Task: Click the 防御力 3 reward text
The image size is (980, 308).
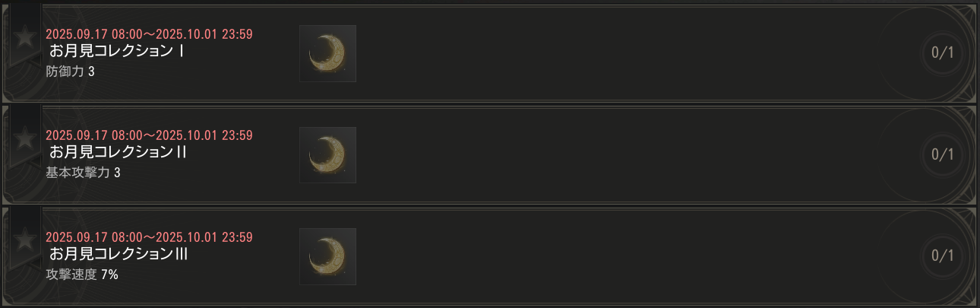Action: point(71,71)
